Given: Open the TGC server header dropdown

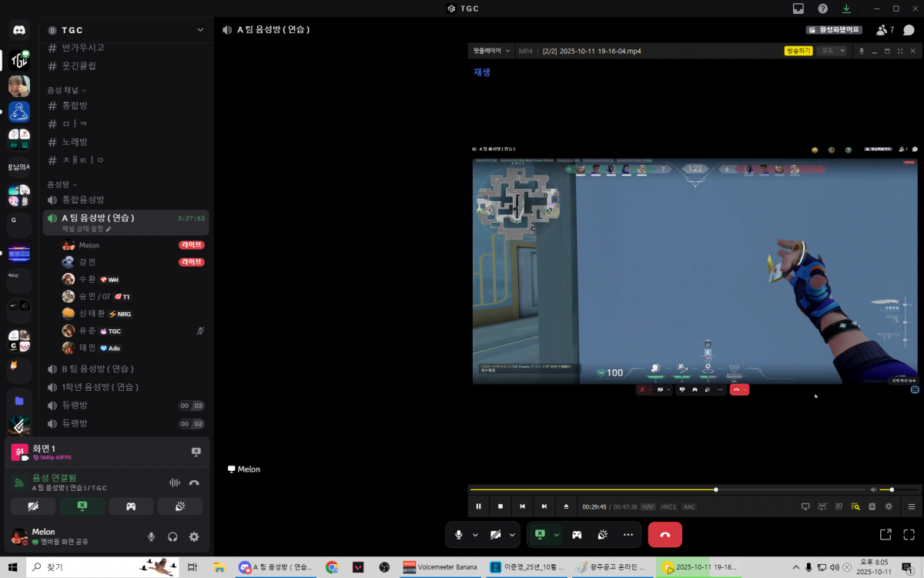Looking at the screenshot, I should coord(200,30).
